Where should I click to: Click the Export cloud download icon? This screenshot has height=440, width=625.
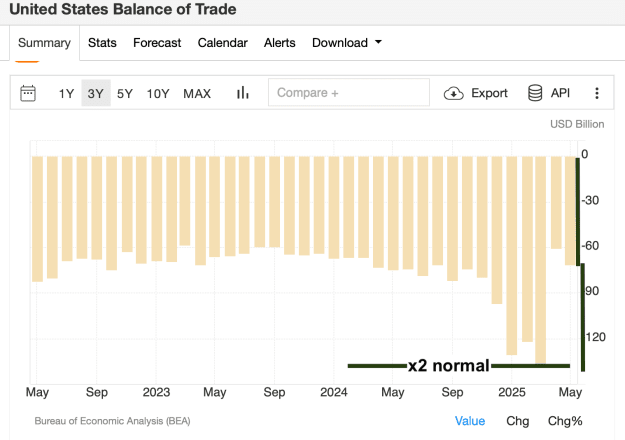(454, 93)
